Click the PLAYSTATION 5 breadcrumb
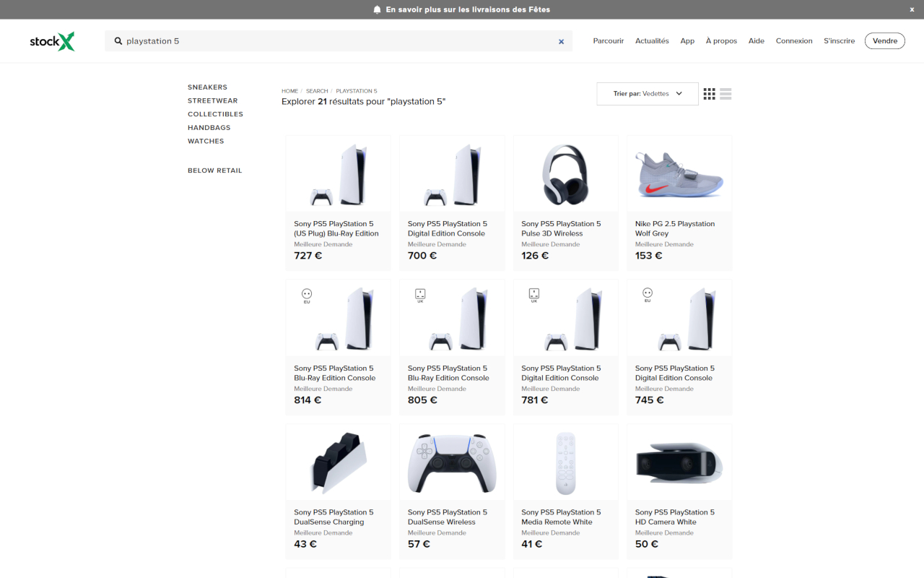The width and height of the screenshot is (924, 578). click(357, 91)
